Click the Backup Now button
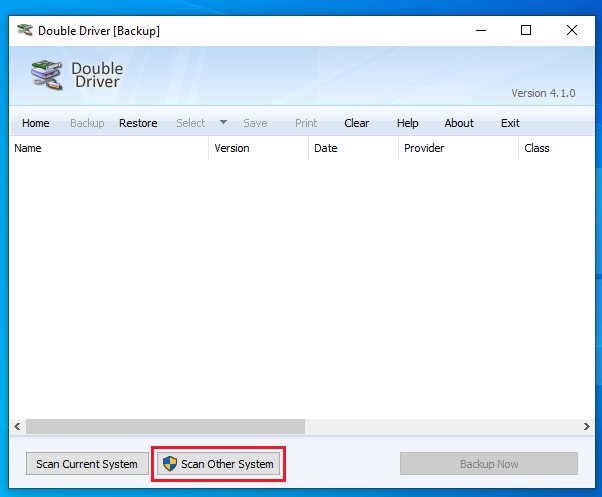Screen dimensions: 602x497 point(489,464)
